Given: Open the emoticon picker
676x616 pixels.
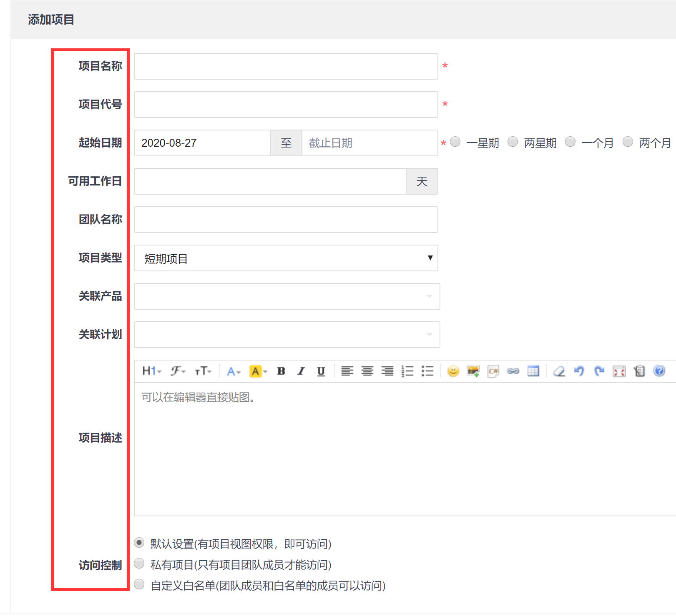Looking at the screenshot, I should coord(453,371).
